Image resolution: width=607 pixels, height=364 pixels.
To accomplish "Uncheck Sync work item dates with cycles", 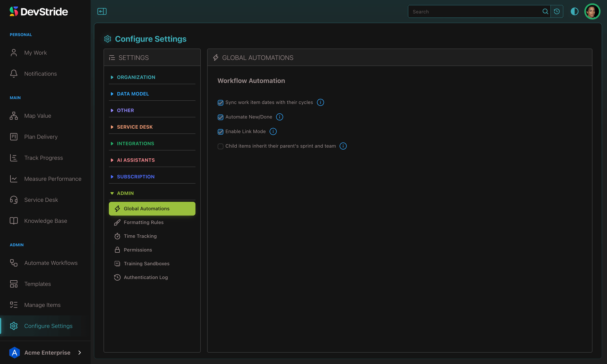I will [221, 103].
